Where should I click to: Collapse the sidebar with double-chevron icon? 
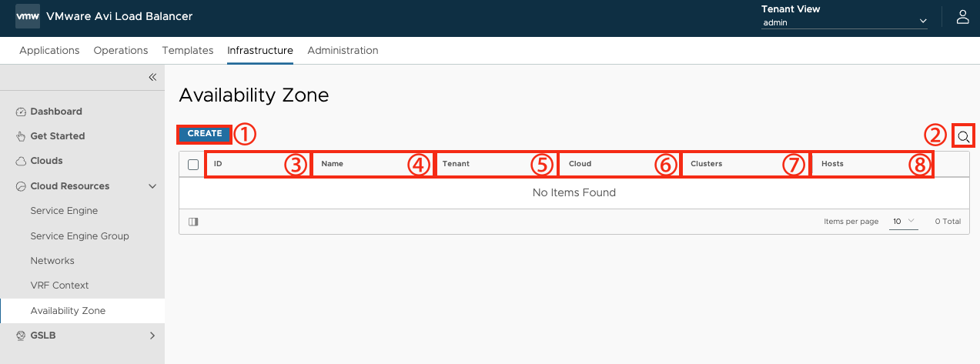point(152,77)
